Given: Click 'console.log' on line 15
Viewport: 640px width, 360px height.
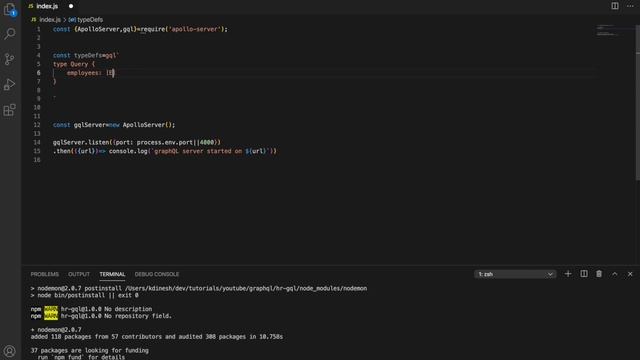Looking at the screenshot, I should coord(128,151).
